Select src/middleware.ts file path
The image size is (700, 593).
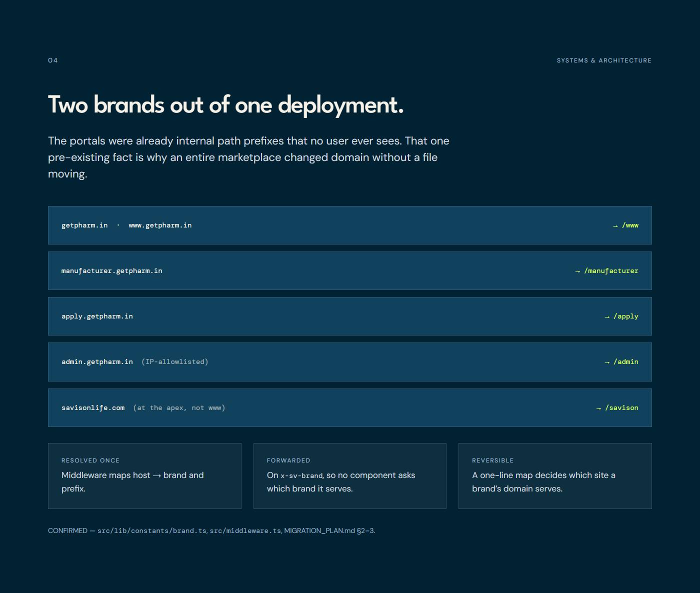tap(245, 530)
